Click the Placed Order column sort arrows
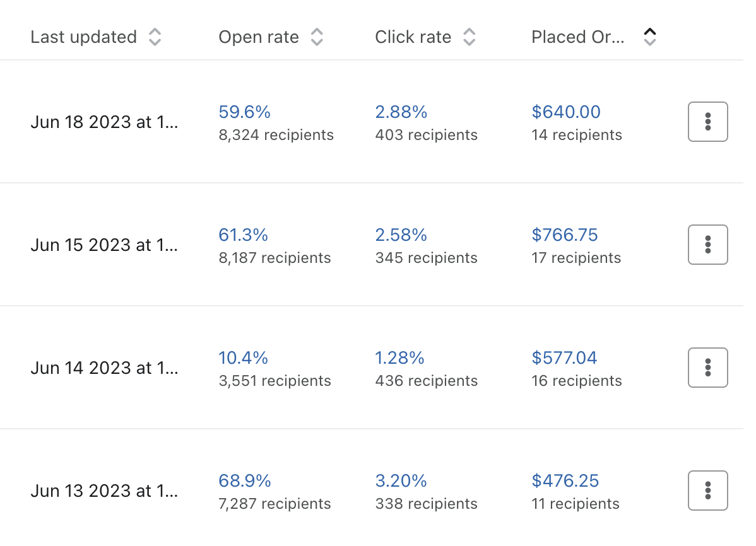Viewport: 756px width, 546px height. click(649, 37)
